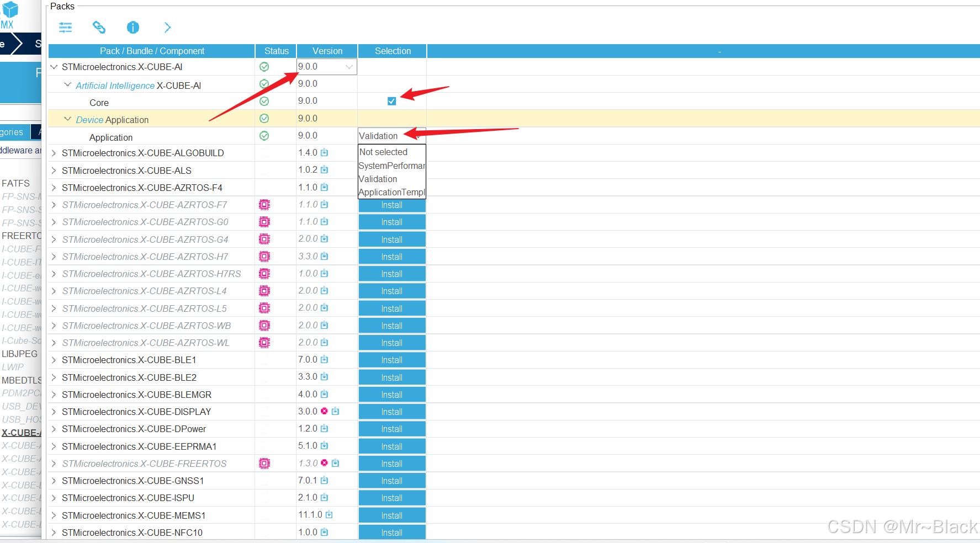Click the download icon beside X-CUBE-MEMS1 11.1.0

click(329, 514)
